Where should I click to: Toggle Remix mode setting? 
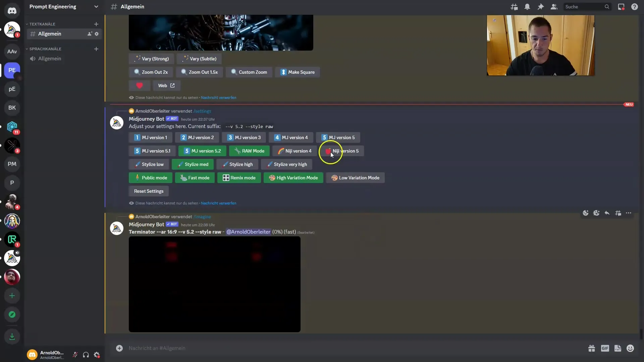(239, 178)
